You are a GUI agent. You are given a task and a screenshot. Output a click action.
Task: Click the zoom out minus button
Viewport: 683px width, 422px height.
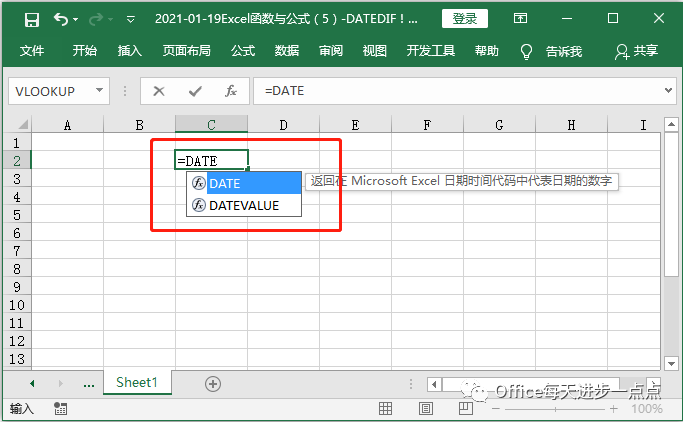496,409
